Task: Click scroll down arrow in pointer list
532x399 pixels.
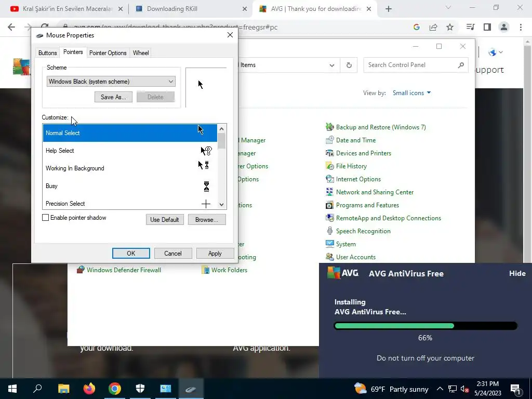Action: click(221, 205)
